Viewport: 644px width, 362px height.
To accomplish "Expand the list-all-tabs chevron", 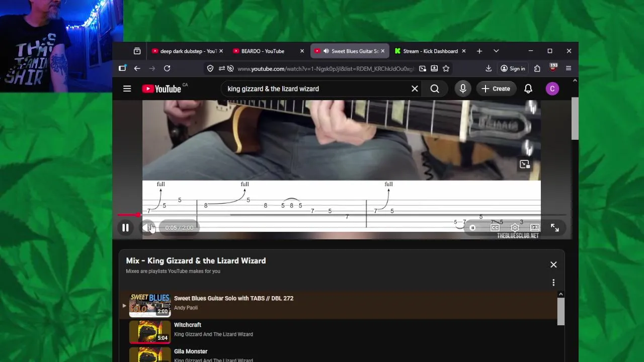I will point(496,51).
